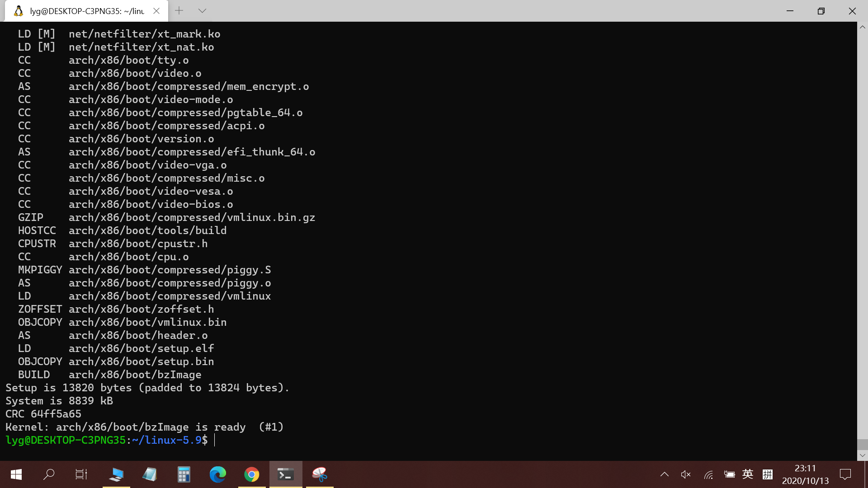Launch Microsoft Edge from the taskbar
Viewport: 868px width, 488px height.
(x=217, y=474)
